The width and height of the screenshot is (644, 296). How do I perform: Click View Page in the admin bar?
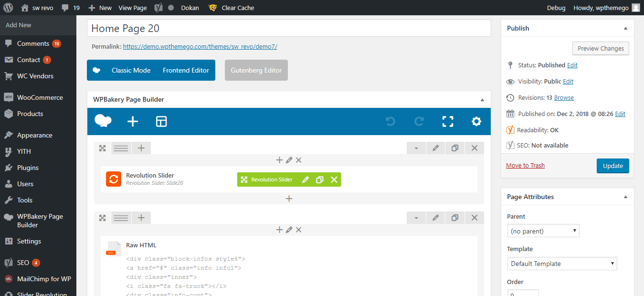(x=133, y=8)
